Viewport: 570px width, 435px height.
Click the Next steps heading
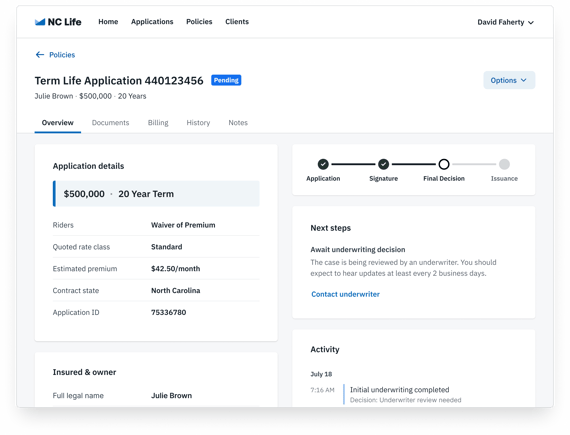click(x=330, y=228)
